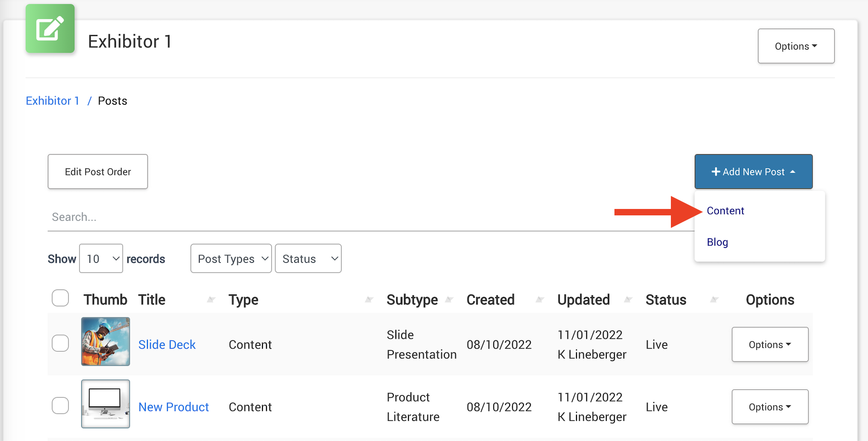
Task: Sort by Updated column sort icon
Action: coord(628,300)
